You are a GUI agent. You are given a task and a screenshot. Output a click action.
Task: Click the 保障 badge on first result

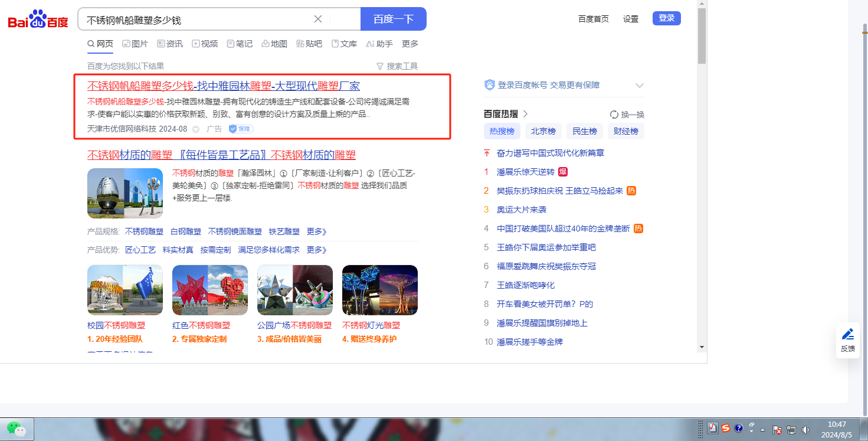pyautogui.click(x=241, y=129)
